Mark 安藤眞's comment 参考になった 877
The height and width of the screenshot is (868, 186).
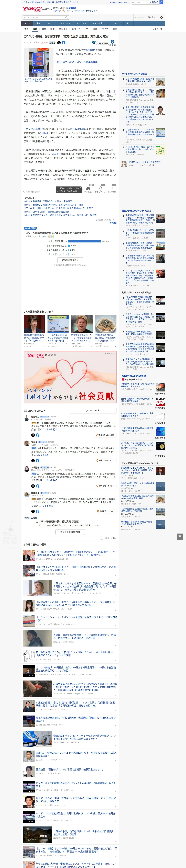click(105, 460)
